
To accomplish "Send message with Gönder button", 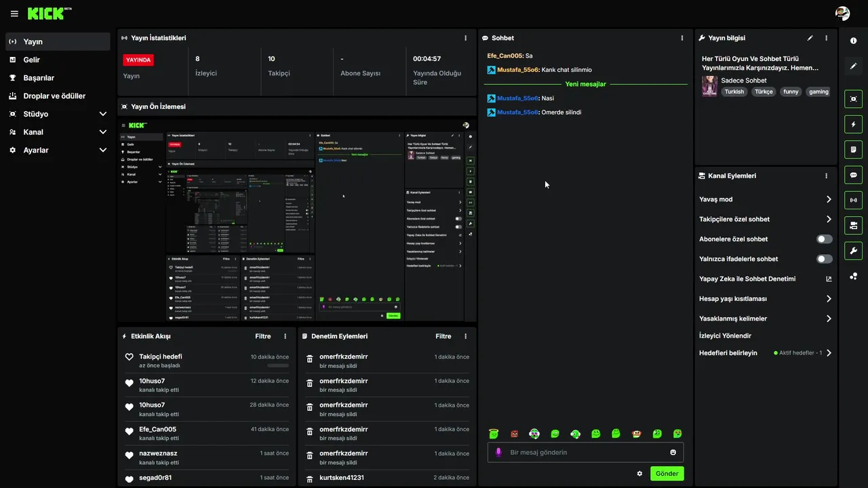I will [667, 474].
